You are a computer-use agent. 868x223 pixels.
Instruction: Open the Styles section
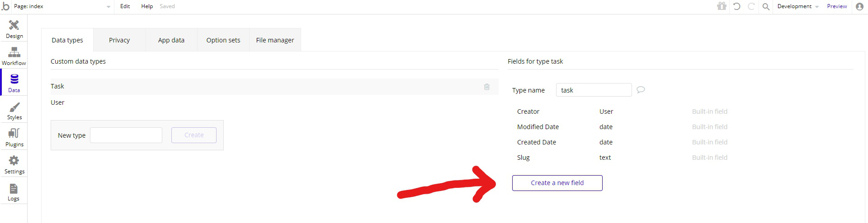tap(14, 111)
